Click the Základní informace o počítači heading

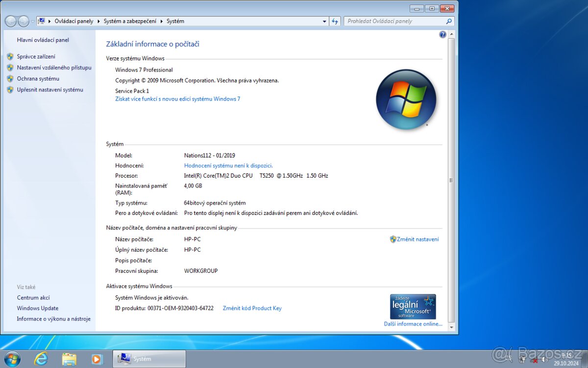[153, 44]
